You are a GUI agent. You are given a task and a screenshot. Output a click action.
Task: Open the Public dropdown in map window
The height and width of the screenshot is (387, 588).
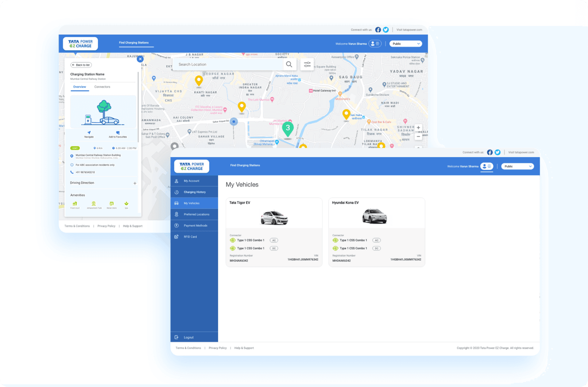405,44
